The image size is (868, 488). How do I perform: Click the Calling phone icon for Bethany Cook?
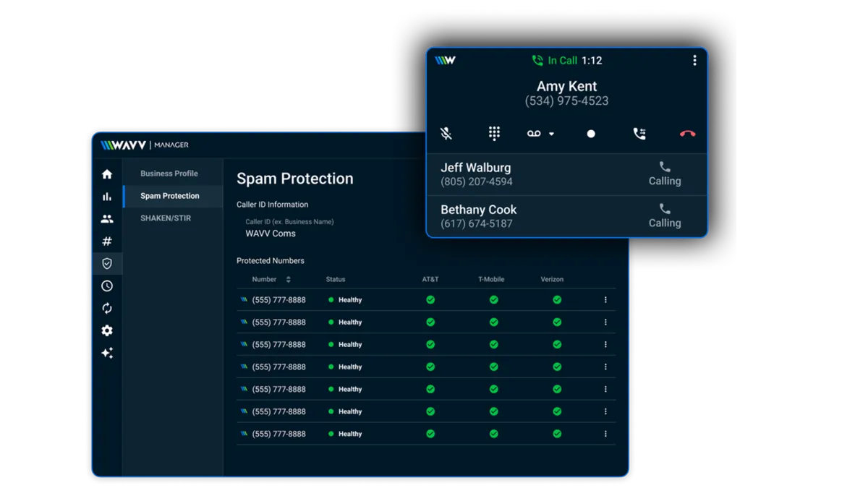(665, 209)
